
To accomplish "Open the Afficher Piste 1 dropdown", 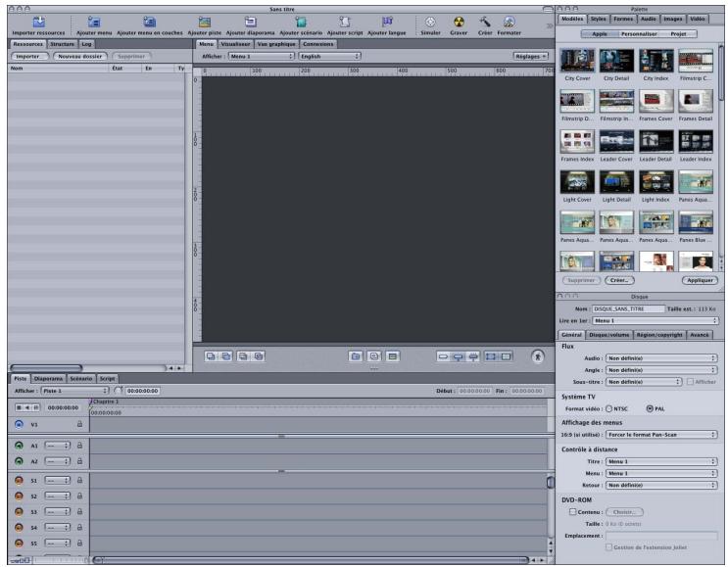I will (x=74, y=391).
